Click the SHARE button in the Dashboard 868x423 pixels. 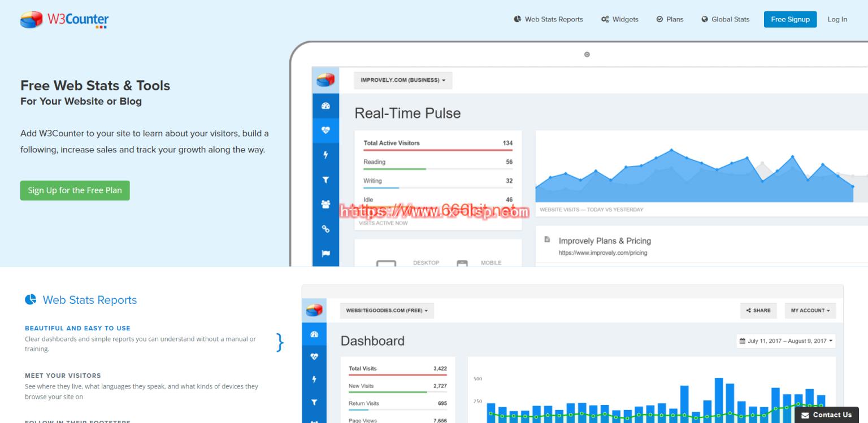point(758,311)
